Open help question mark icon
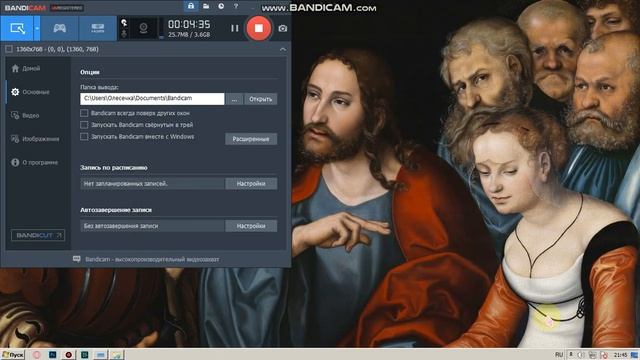Viewport: 640px width, 360px height. click(236, 6)
